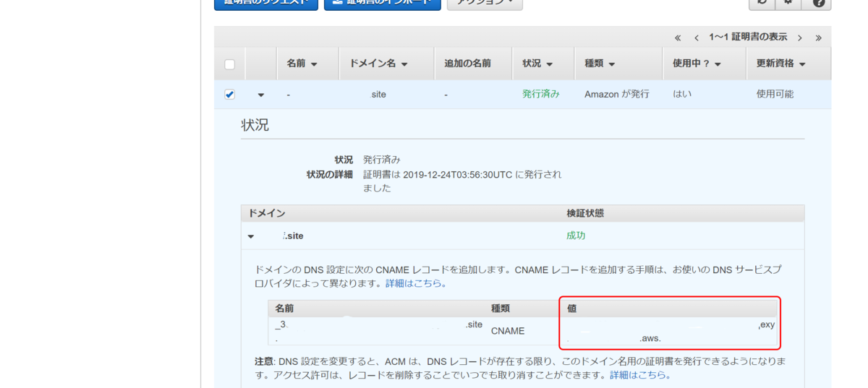Open the settings gear icon

point(789,2)
